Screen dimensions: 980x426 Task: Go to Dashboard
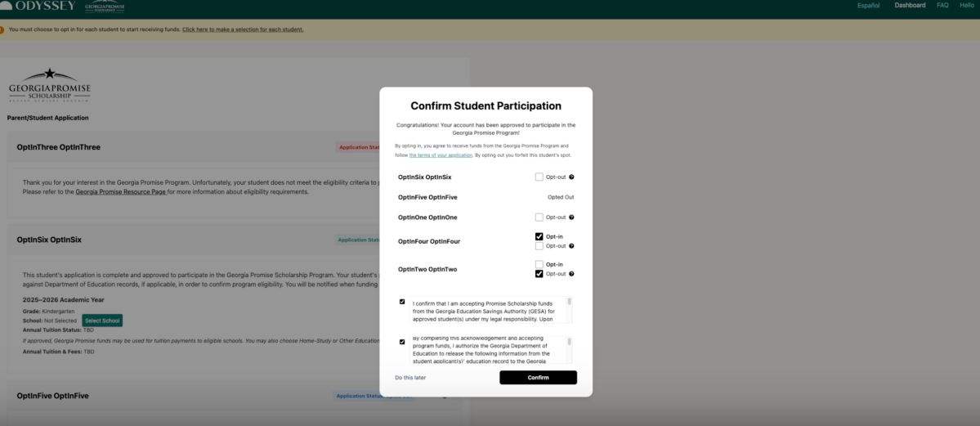pos(910,5)
